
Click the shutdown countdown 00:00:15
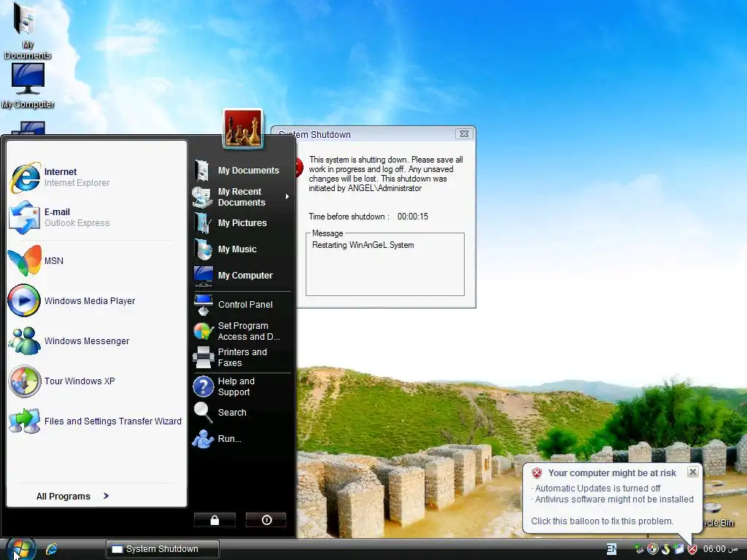pos(413,217)
